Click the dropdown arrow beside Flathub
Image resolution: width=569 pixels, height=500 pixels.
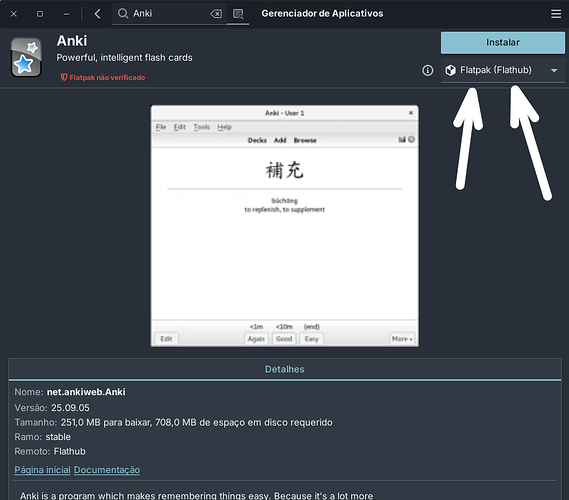[x=554, y=70]
